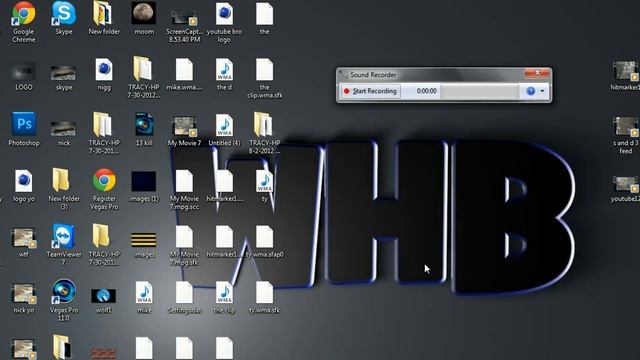Launch the Photoshop desktop shortcut
640x360 pixels.
point(24,124)
